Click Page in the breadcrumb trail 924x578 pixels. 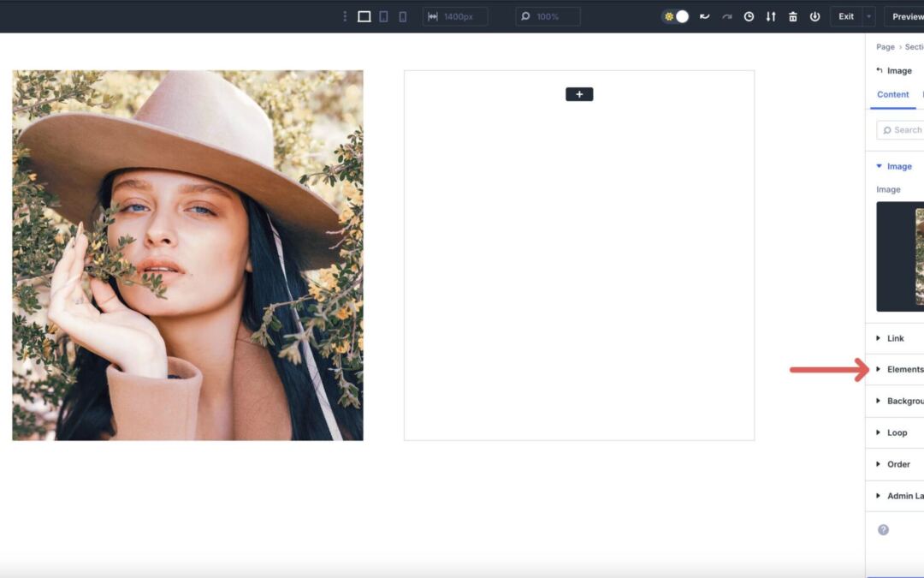point(885,47)
